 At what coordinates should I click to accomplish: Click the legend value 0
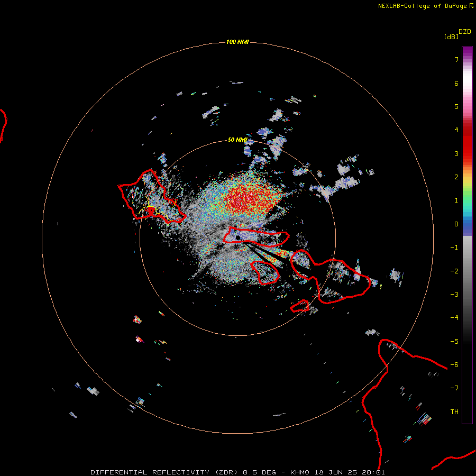[x=456, y=224]
